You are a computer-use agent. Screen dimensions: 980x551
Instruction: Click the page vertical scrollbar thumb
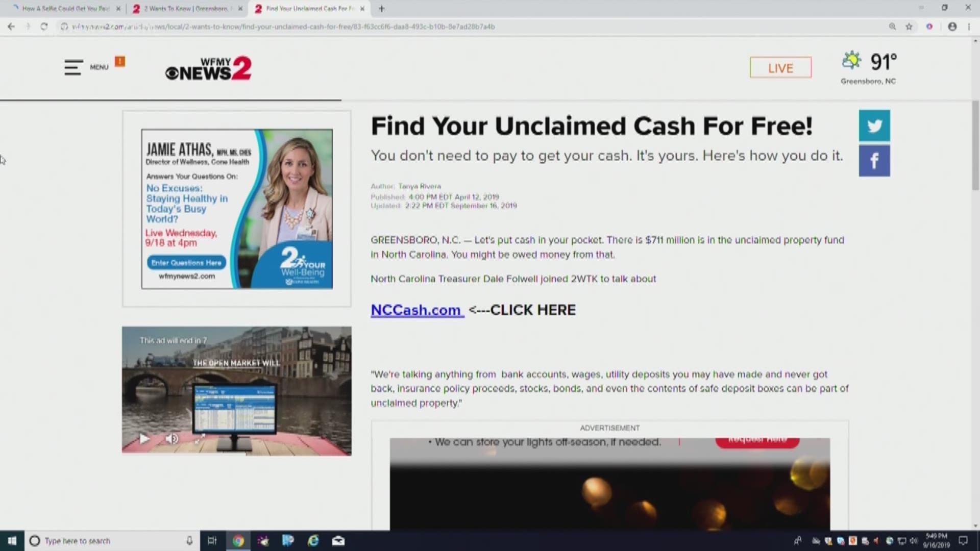pos(975,145)
